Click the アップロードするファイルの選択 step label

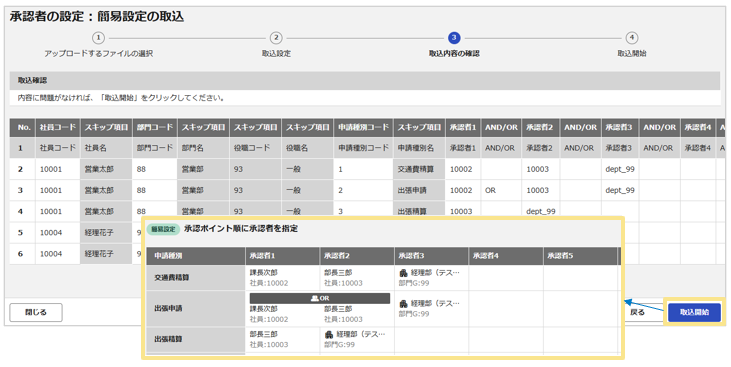tap(98, 54)
